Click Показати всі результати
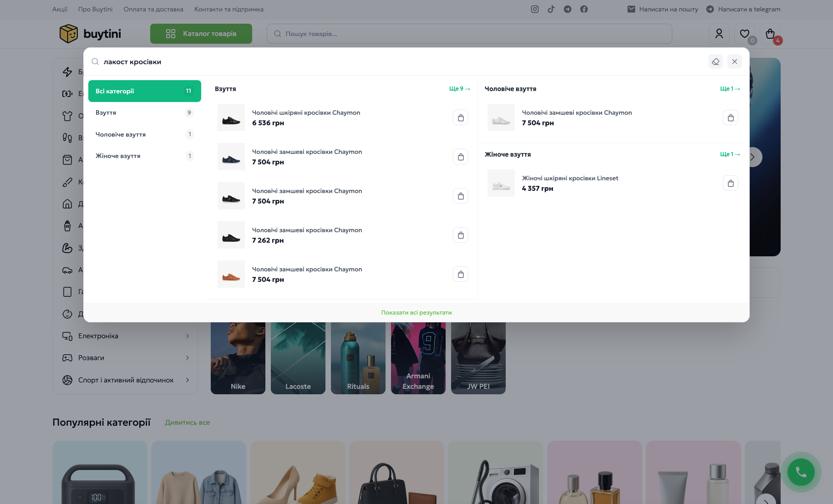833x504 pixels. [416, 312]
